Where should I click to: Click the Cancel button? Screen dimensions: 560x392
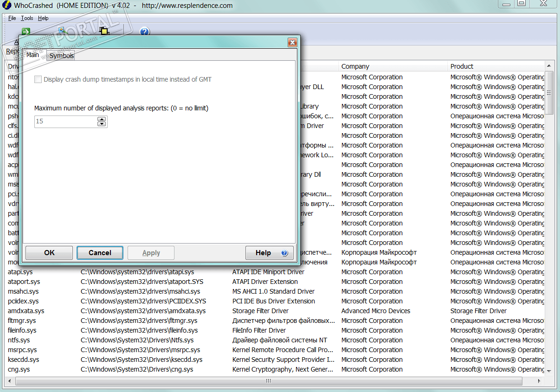coord(100,253)
